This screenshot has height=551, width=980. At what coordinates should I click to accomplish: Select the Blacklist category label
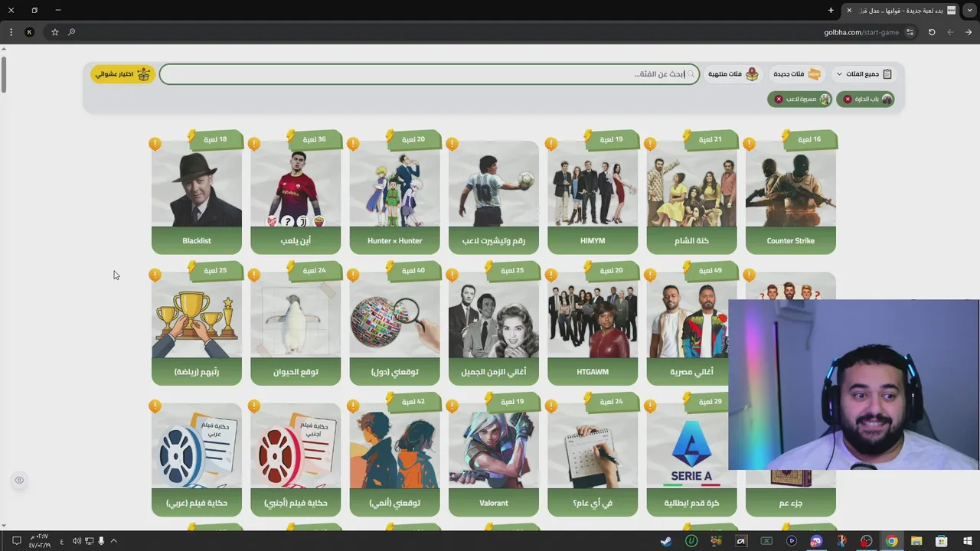point(197,241)
